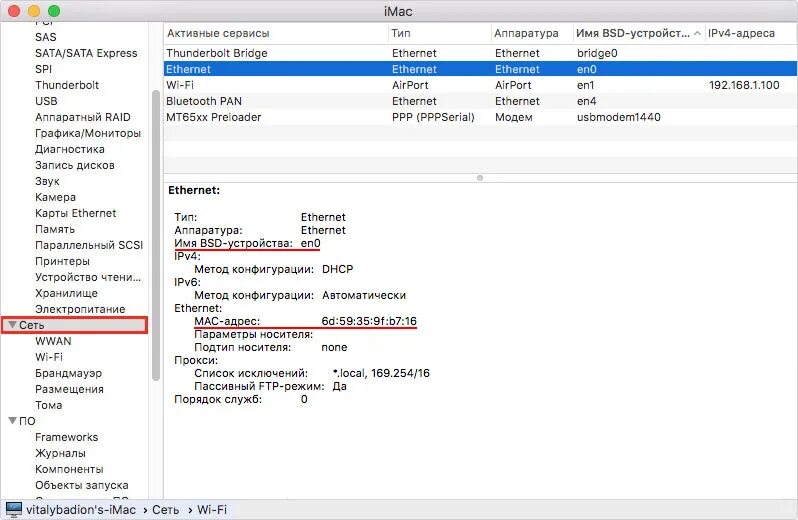Open Параллельный SCSI in sidebar
798x520 pixels.
[x=89, y=245]
